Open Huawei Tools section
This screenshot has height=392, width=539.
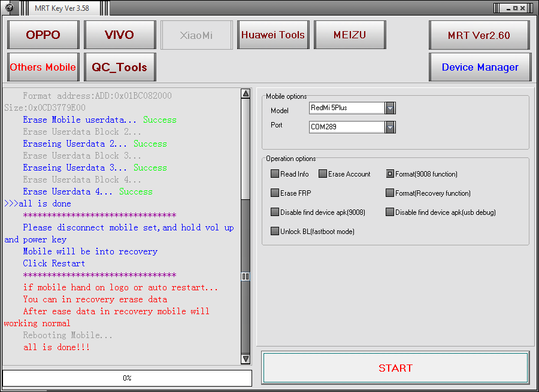point(273,35)
